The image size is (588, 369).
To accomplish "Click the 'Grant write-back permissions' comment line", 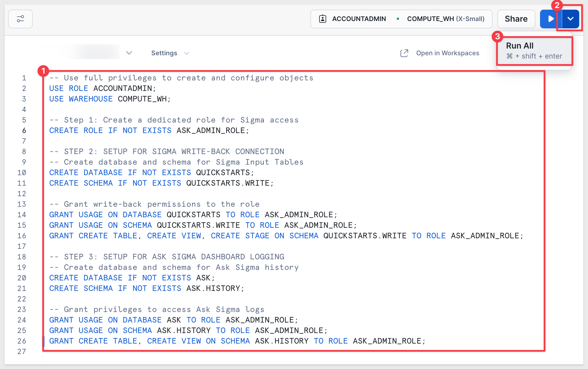I will (154, 204).
